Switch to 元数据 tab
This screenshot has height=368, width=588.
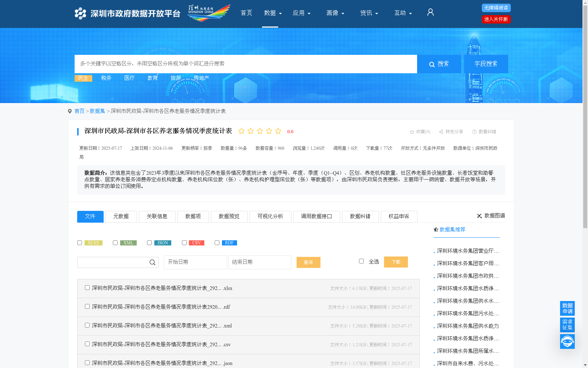121,216
